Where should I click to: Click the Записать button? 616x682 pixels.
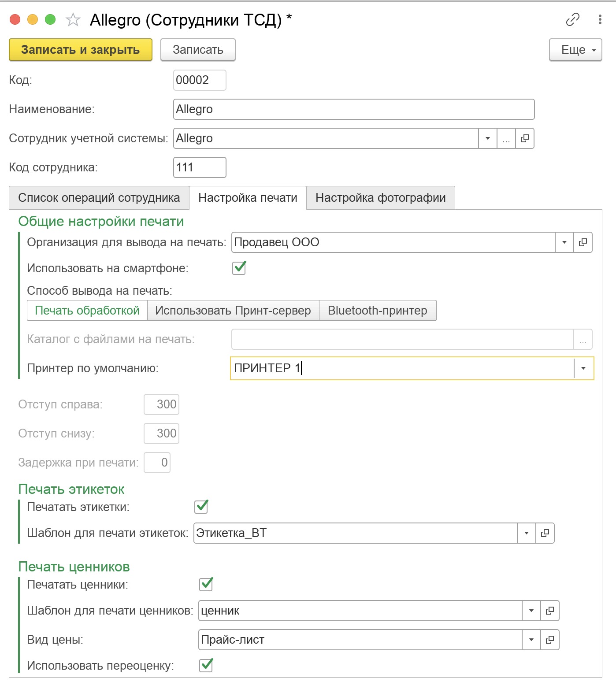pyautogui.click(x=198, y=50)
